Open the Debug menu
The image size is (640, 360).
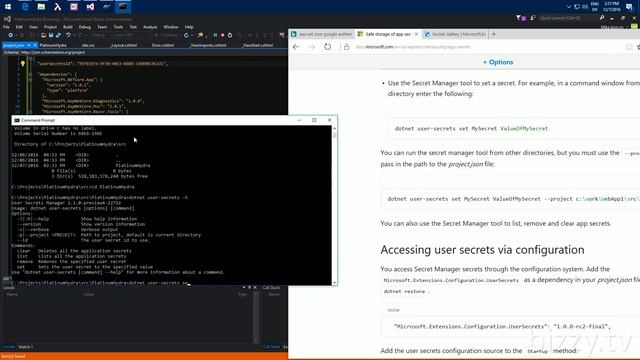[85, 27]
